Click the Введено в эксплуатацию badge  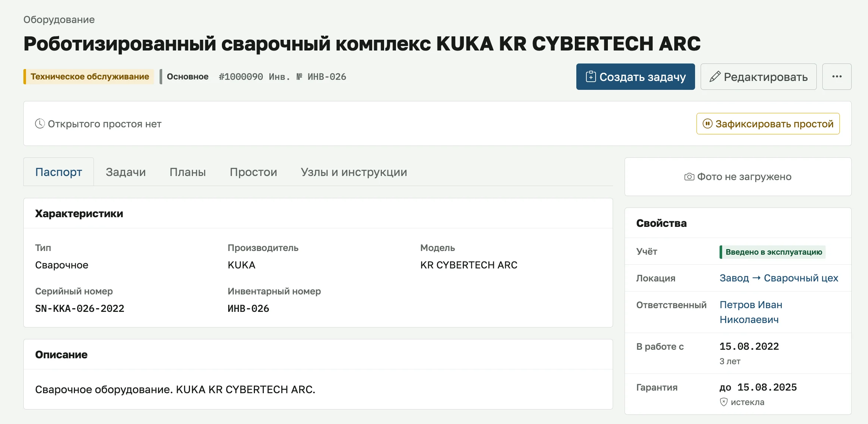click(x=773, y=252)
